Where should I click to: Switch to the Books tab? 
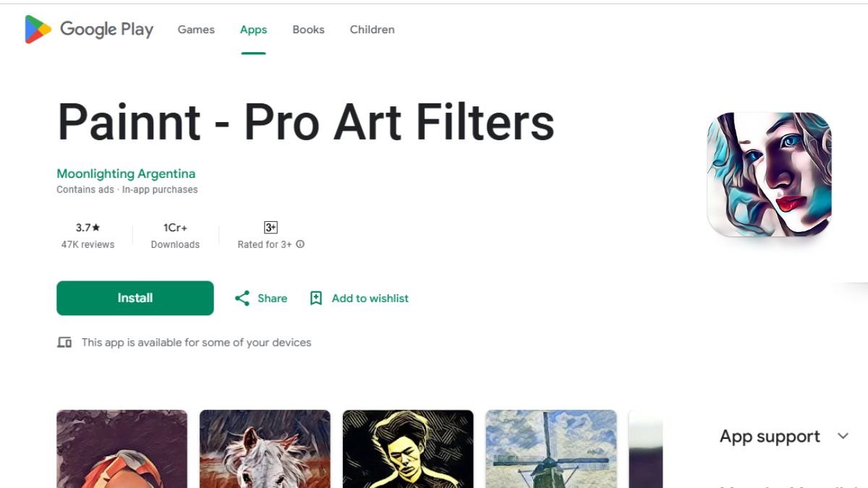[x=308, y=30]
